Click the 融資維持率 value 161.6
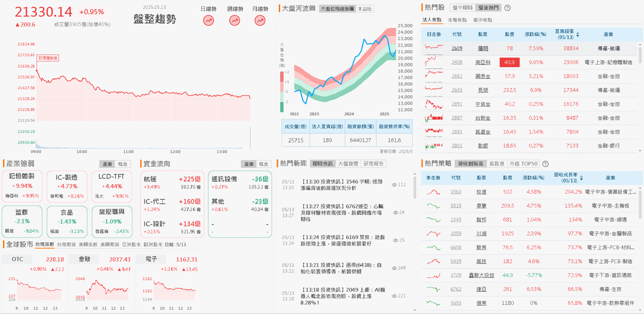Viewport: 644px width, 314px height. pos(394,140)
